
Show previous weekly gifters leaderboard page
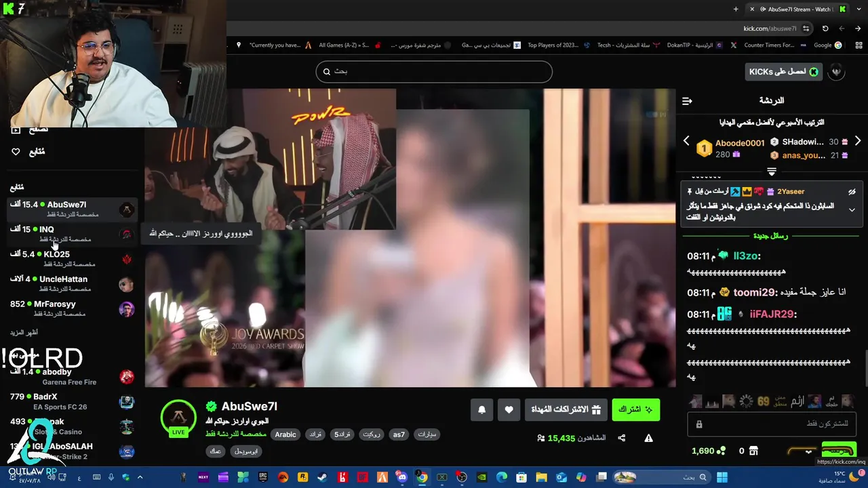click(686, 141)
